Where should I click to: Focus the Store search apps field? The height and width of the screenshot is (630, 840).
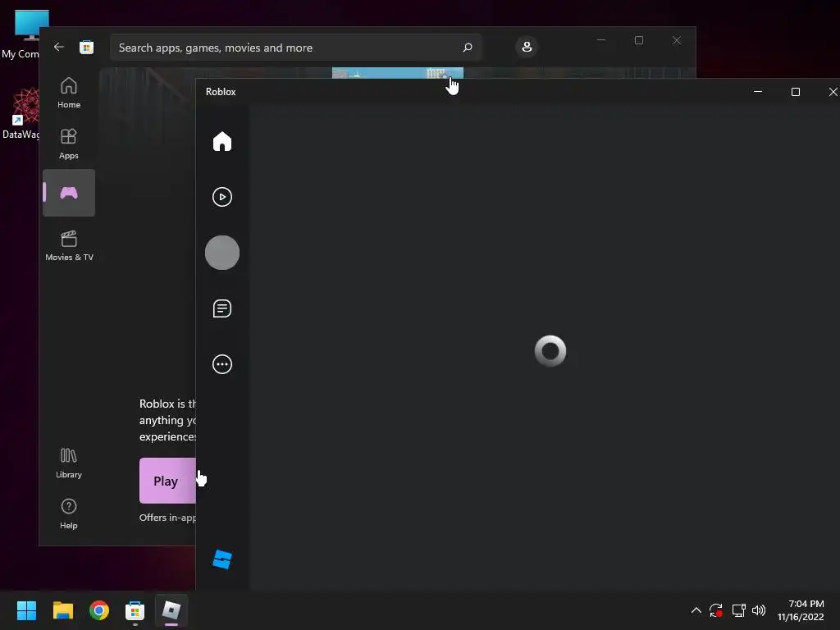point(295,48)
